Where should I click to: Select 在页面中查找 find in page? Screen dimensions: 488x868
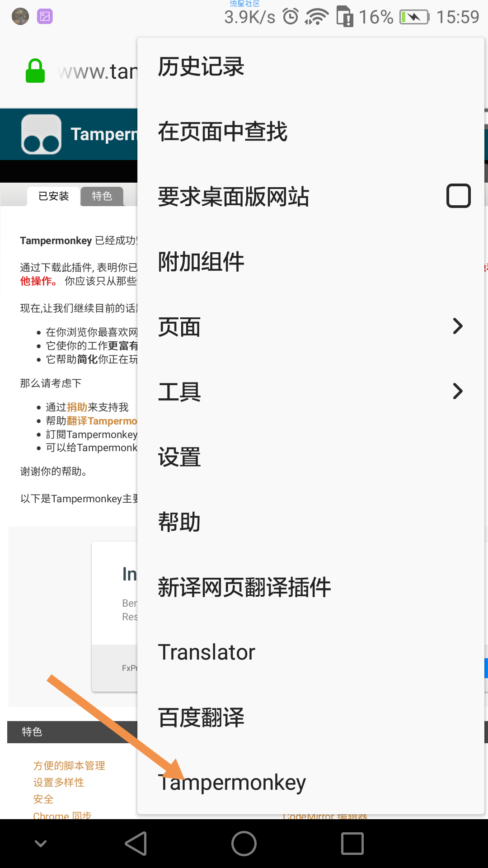311,132
